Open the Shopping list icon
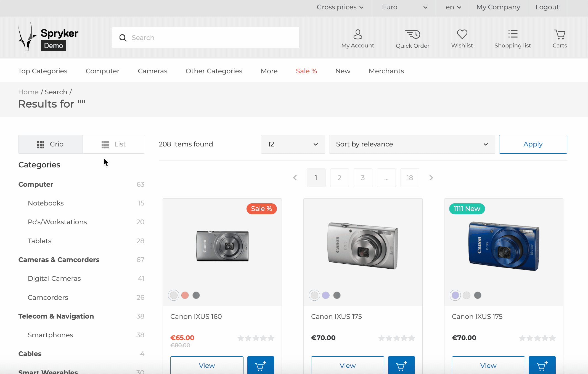The image size is (588, 374). 513,39
